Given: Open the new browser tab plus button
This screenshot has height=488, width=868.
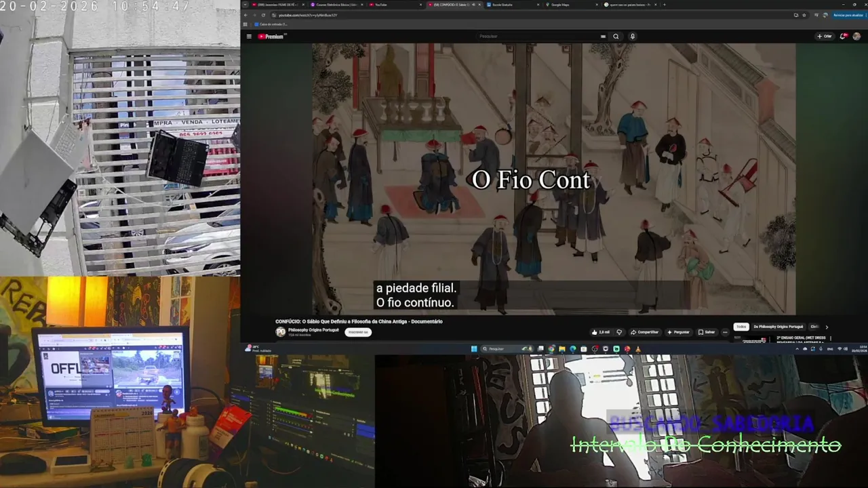Looking at the screenshot, I should [665, 5].
